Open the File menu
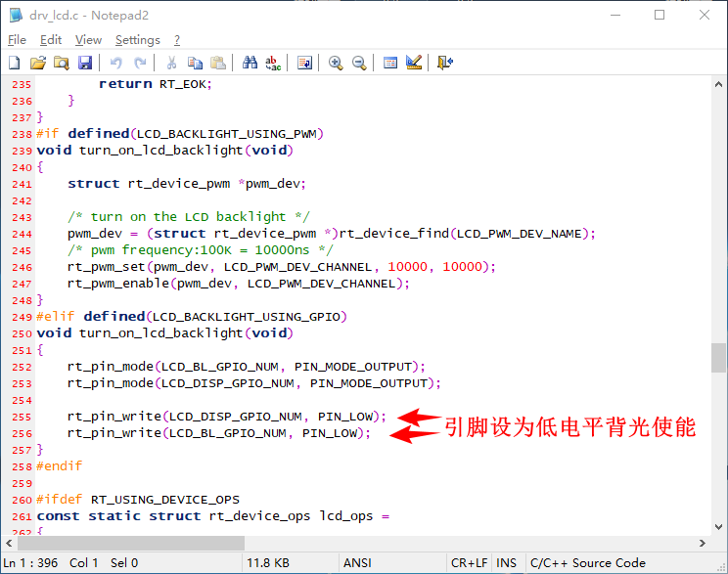 pyautogui.click(x=17, y=40)
